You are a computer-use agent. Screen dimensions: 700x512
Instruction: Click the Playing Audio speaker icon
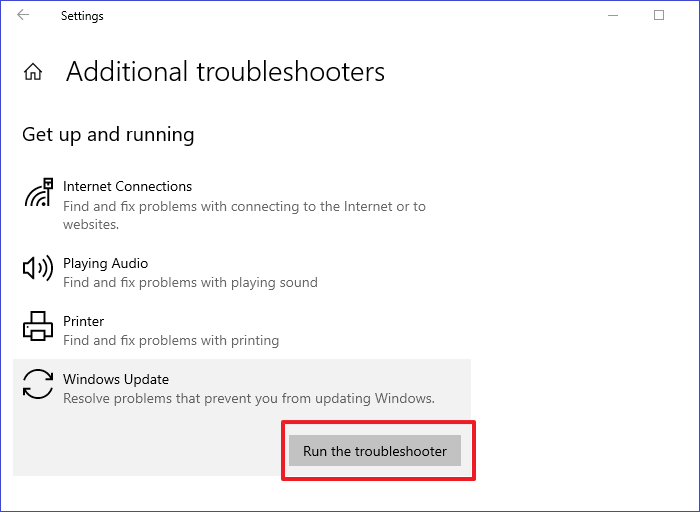tap(37, 269)
